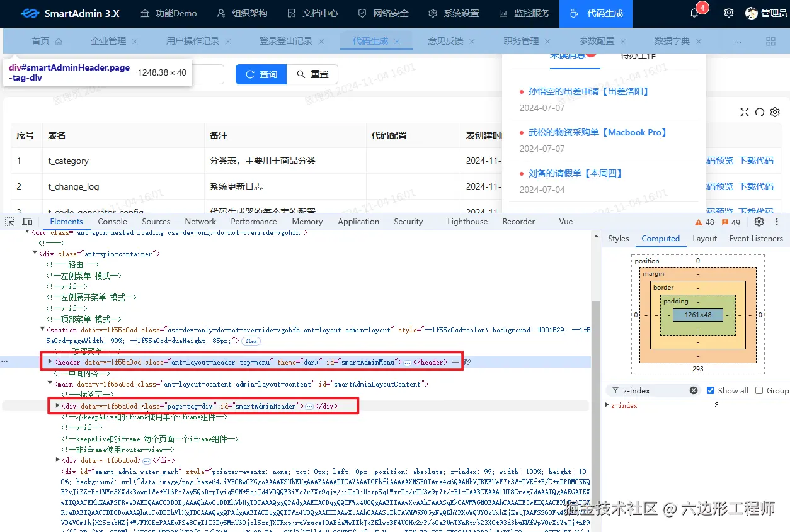The image size is (790, 532).
Task: Close the 参数配置 tab
Action: tap(623, 41)
